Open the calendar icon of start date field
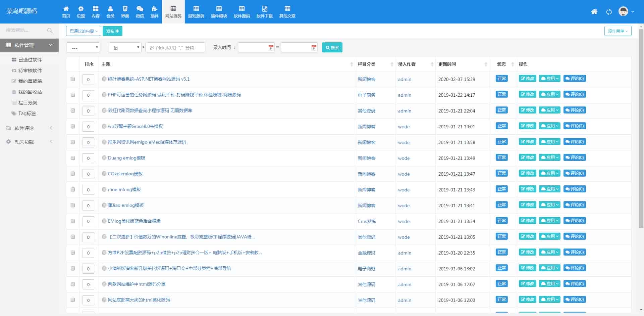This screenshot has width=644, height=316. pyautogui.click(x=271, y=48)
